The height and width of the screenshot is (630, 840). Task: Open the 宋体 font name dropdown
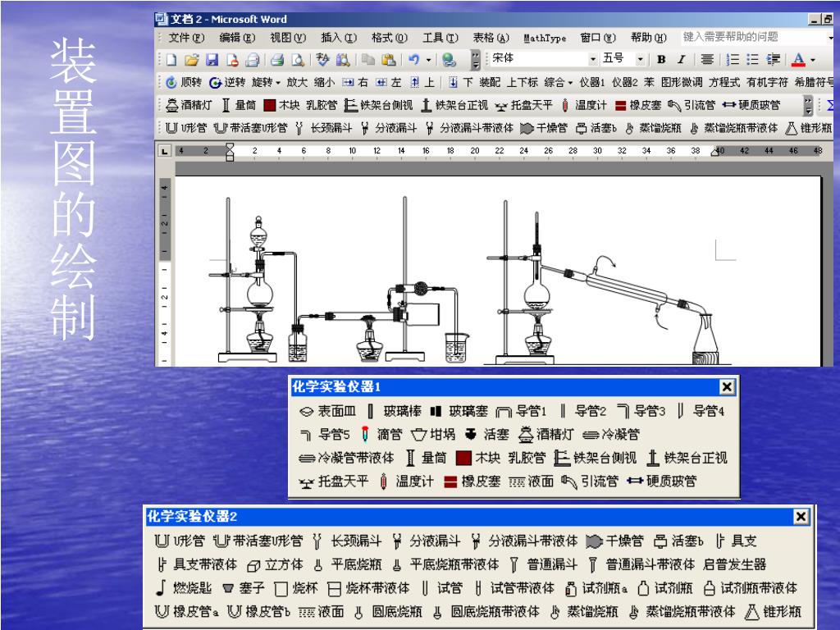(x=592, y=59)
